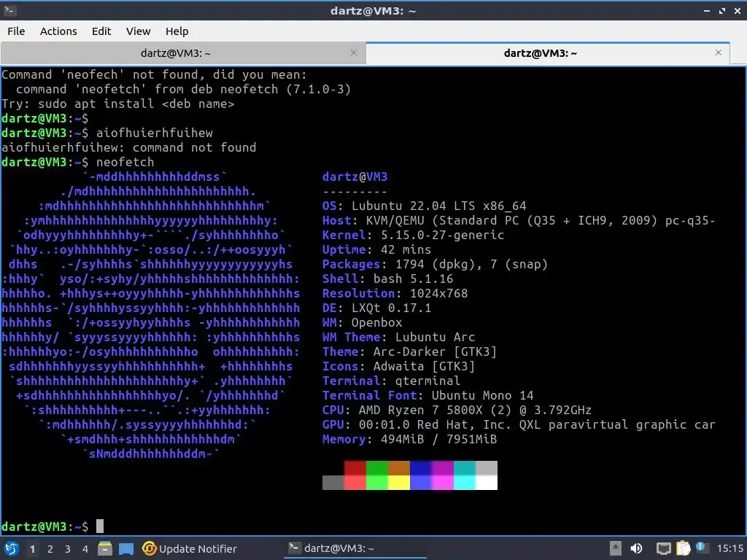Open Update Notifier from the taskbar

190,548
